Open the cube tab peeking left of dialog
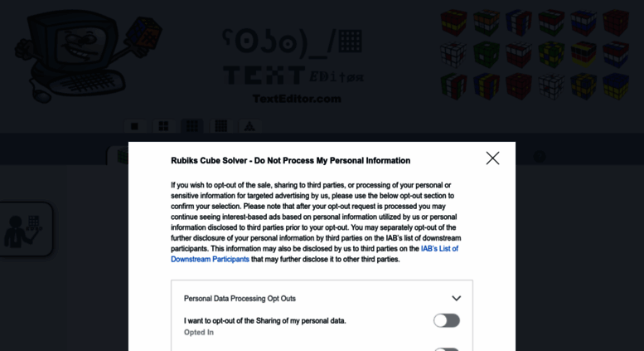Screen dimensions: 644x351 (119, 155)
